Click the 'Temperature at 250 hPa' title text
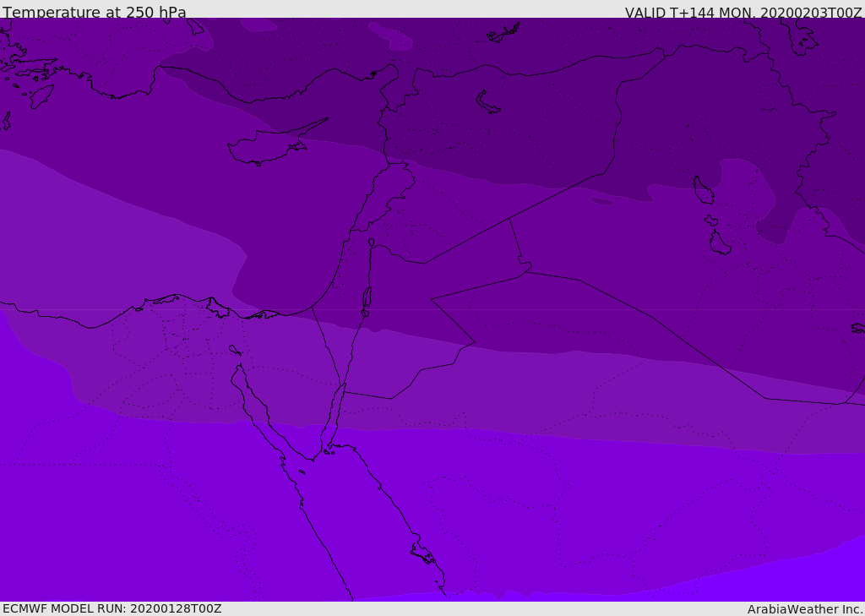The width and height of the screenshot is (865, 616). coord(95,12)
